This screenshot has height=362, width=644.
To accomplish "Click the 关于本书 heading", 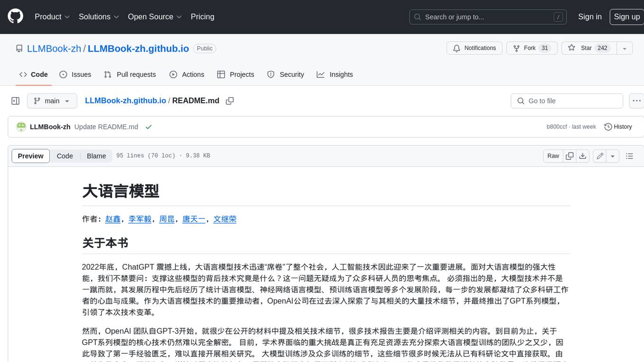I will (105, 243).
